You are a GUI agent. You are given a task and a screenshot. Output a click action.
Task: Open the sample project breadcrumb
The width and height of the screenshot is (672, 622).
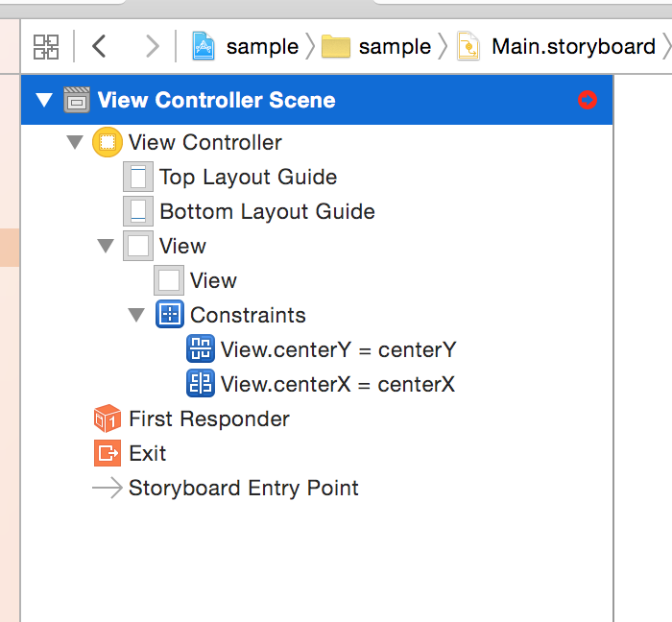click(246, 46)
